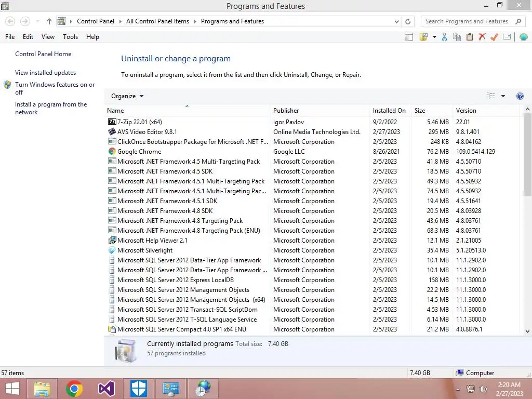Open Install a program from the network

pos(51,108)
